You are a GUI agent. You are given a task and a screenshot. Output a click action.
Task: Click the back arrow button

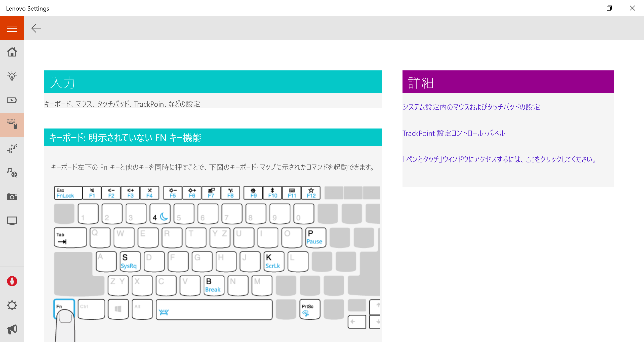36,28
